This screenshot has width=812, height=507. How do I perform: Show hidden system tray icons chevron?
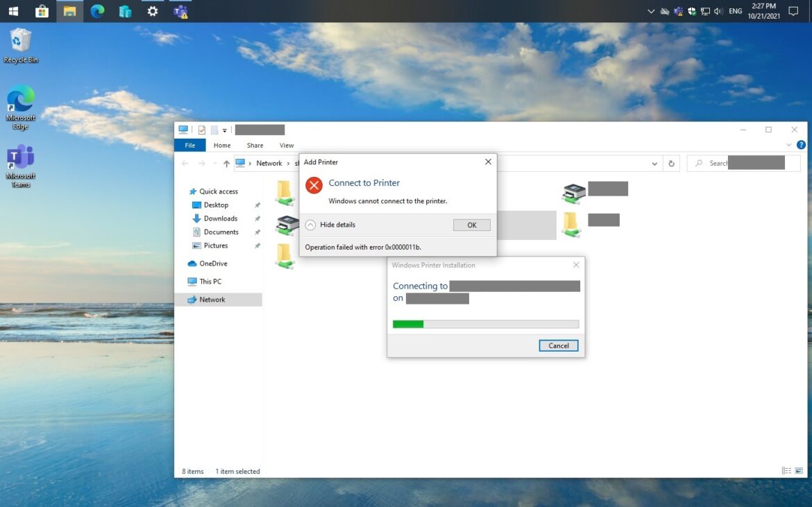(x=650, y=11)
